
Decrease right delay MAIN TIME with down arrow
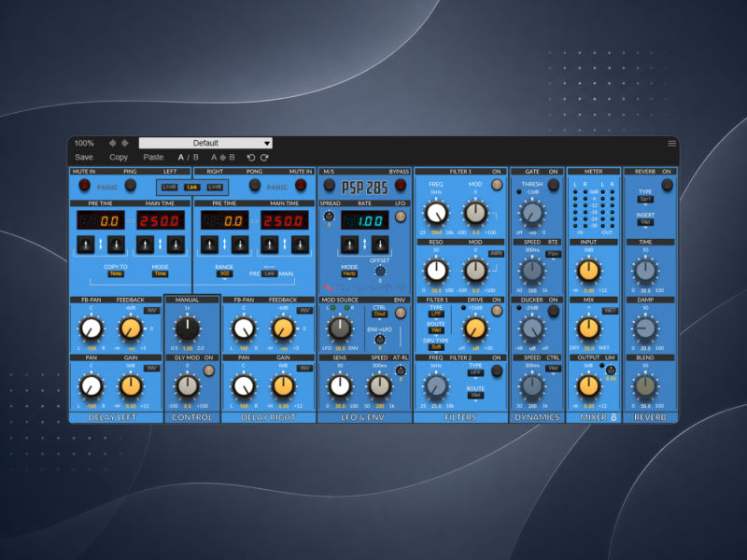point(300,245)
